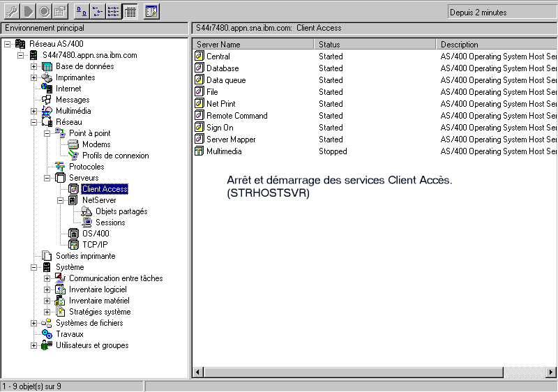Click the Sorties imprimante document icon
The height and width of the screenshot is (392, 558).
click(x=47, y=256)
